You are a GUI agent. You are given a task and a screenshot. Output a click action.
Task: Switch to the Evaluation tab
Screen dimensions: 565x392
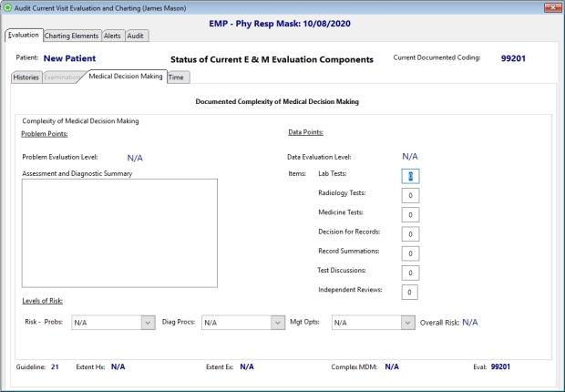click(24, 35)
